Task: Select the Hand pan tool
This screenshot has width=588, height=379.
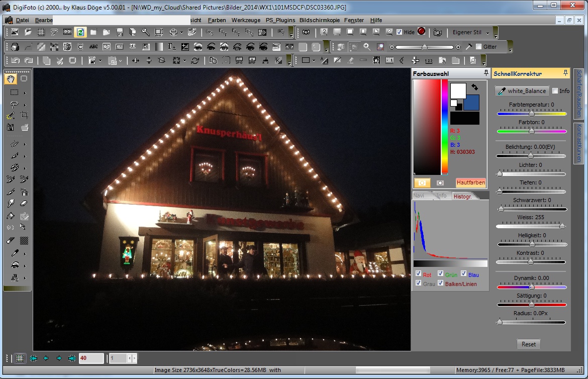Action: pyautogui.click(x=11, y=78)
